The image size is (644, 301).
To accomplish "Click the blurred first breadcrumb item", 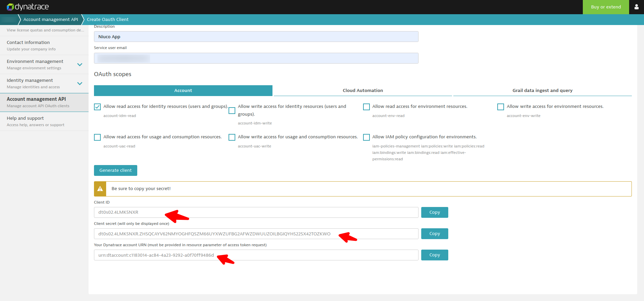I will pyautogui.click(x=9, y=20).
